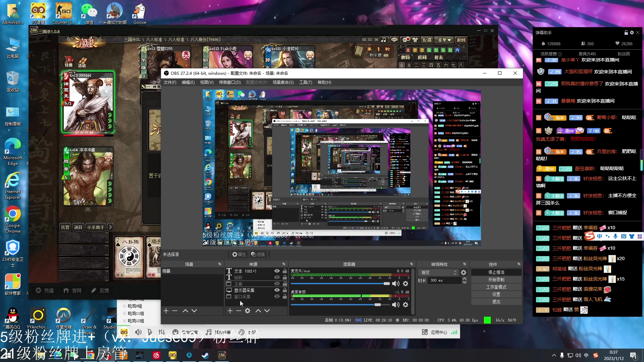Open OBS 工具(T) menu
The height and width of the screenshot is (362, 644).
[306, 82]
